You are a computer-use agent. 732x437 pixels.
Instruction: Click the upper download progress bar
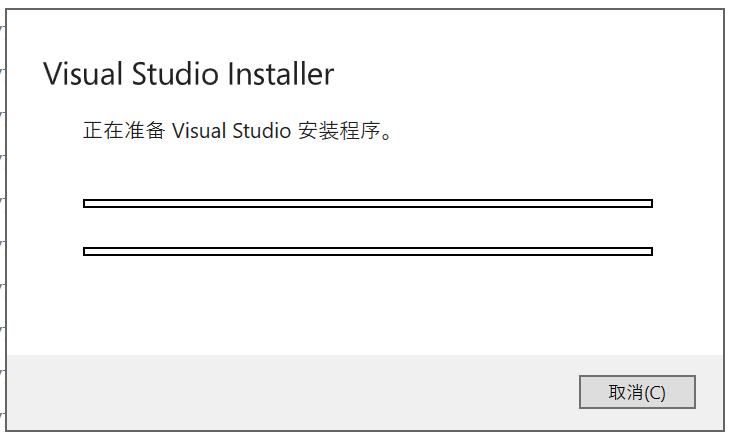368,203
